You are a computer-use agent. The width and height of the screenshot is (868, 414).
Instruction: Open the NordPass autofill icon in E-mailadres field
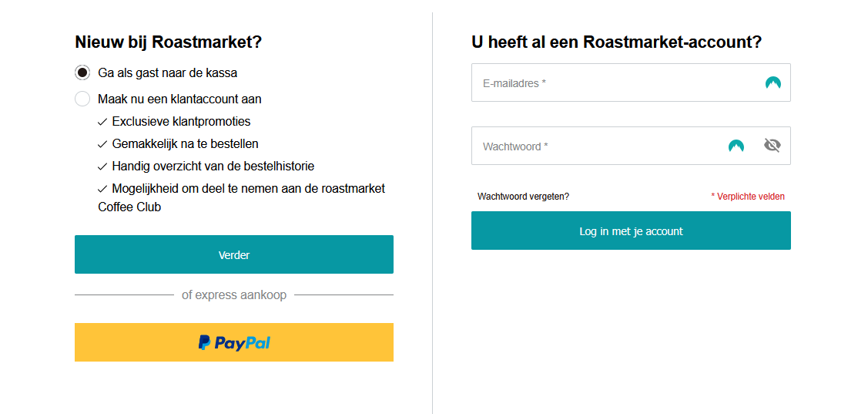pyautogui.click(x=773, y=83)
